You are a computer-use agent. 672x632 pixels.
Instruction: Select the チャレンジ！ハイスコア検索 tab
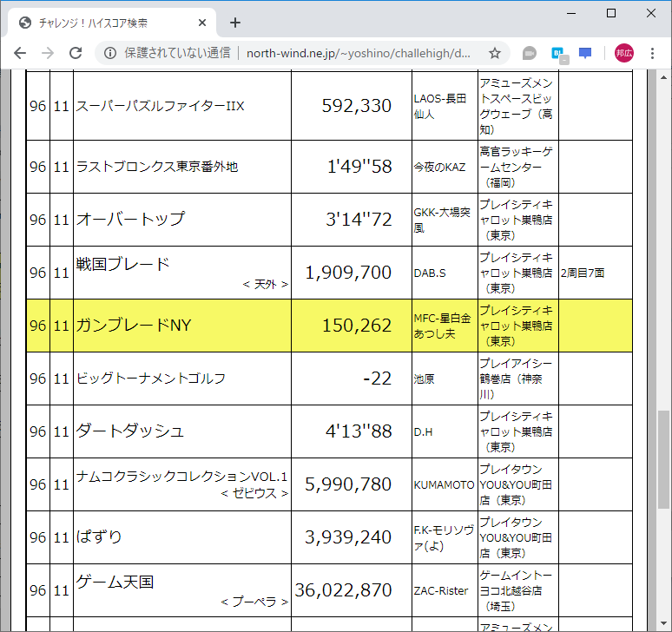pos(111,23)
